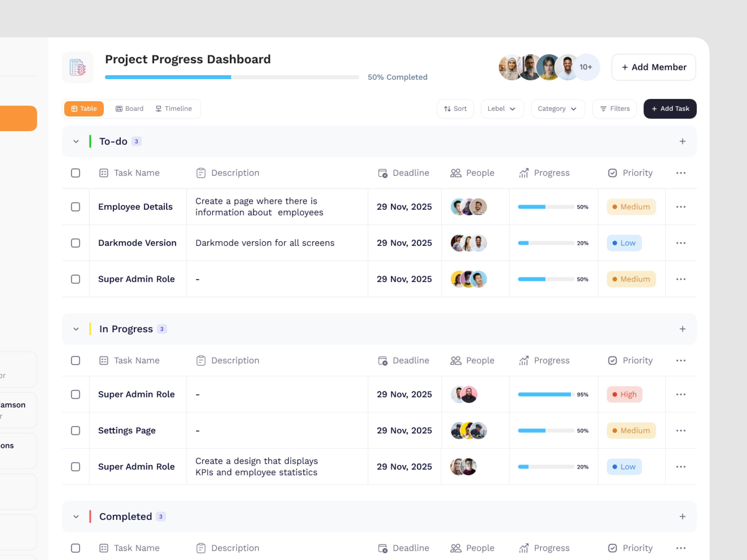The width and height of the screenshot is (747, 560).
Task: Click the Medium priority badge for Employee Details
Action: pos(631,207)
